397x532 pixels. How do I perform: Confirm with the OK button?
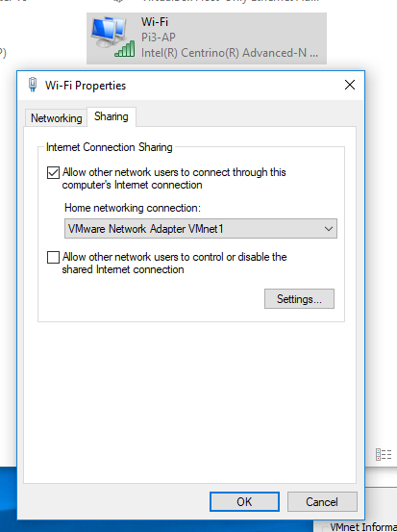point(244,502)
